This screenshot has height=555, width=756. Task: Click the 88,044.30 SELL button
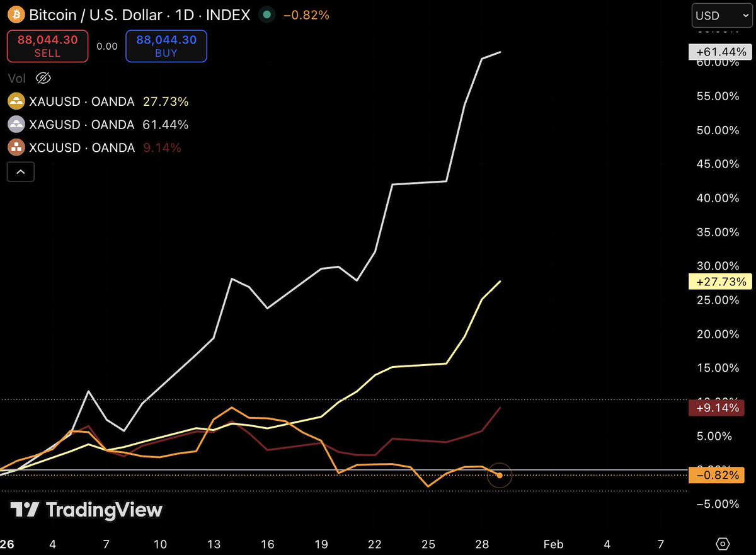47,45
